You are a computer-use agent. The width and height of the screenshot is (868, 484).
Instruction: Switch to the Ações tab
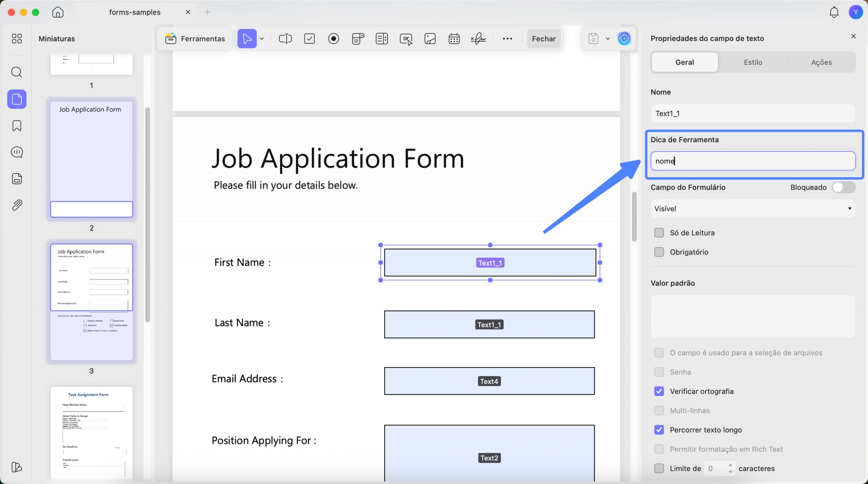tap(821, 62)
